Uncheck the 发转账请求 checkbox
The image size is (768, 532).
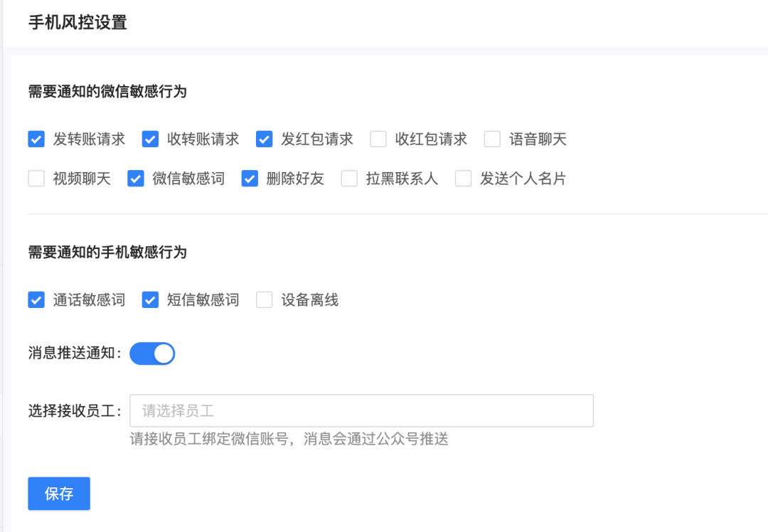(36, 139)
